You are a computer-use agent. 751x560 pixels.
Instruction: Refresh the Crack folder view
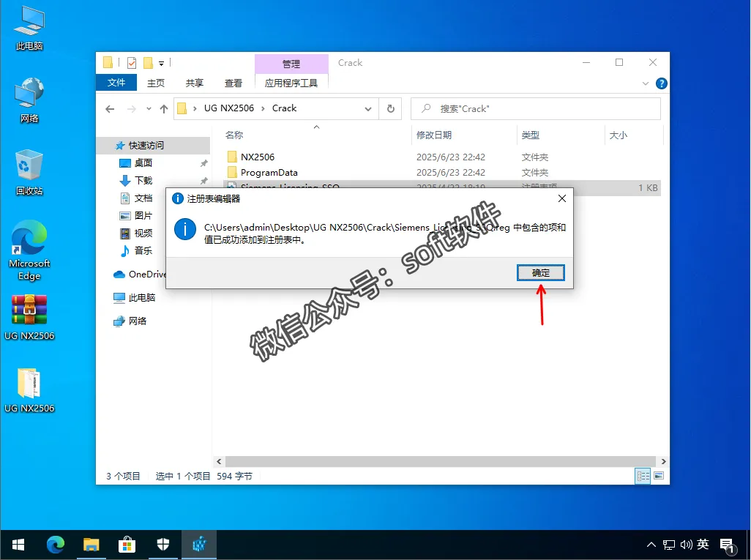click(x=391, y=109)
